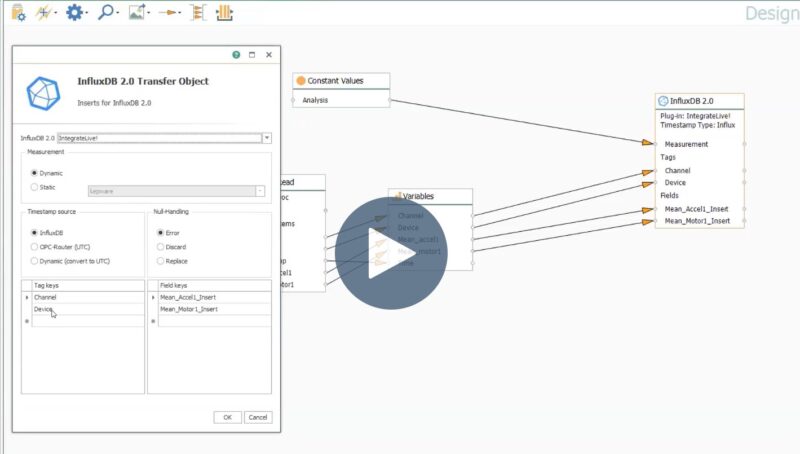Open the InfluxDB 2.0 plug-in dropdown arrow
800x454 pixels.
point(267,138)
